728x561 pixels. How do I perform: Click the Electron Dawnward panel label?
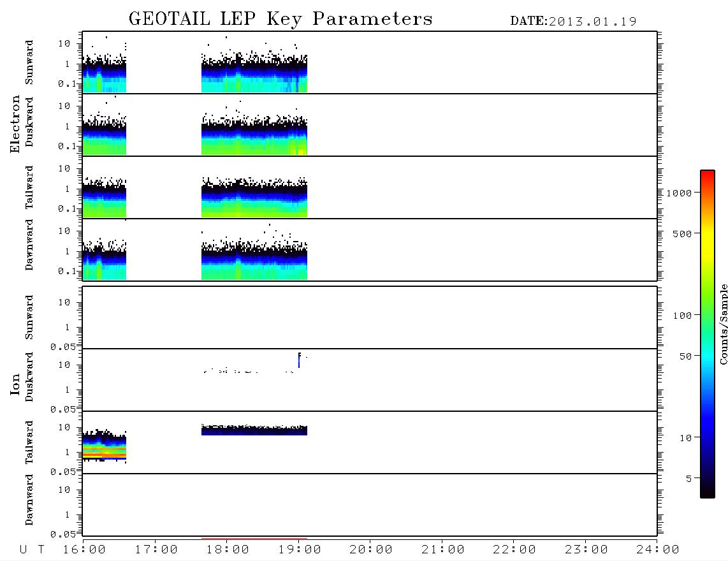tap(29, 245)
